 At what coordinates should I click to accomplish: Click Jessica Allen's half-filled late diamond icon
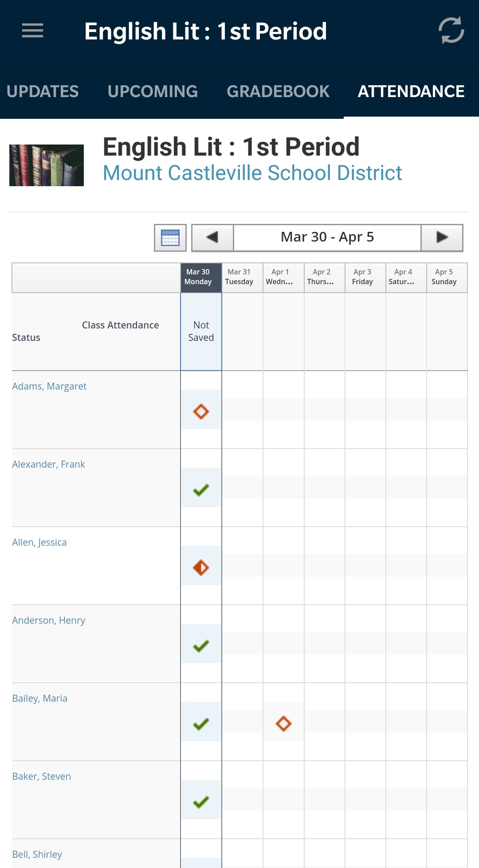[201, 567]
